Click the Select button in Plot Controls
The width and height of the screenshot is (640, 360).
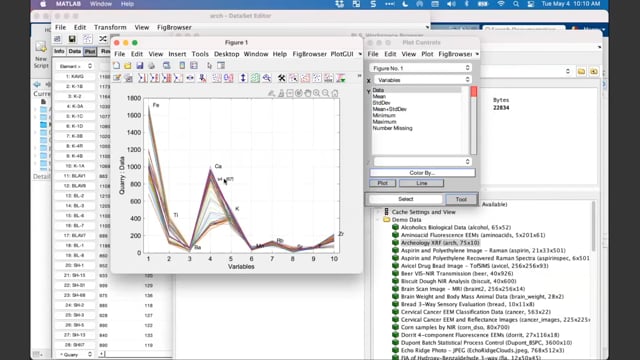coord(406,199)
